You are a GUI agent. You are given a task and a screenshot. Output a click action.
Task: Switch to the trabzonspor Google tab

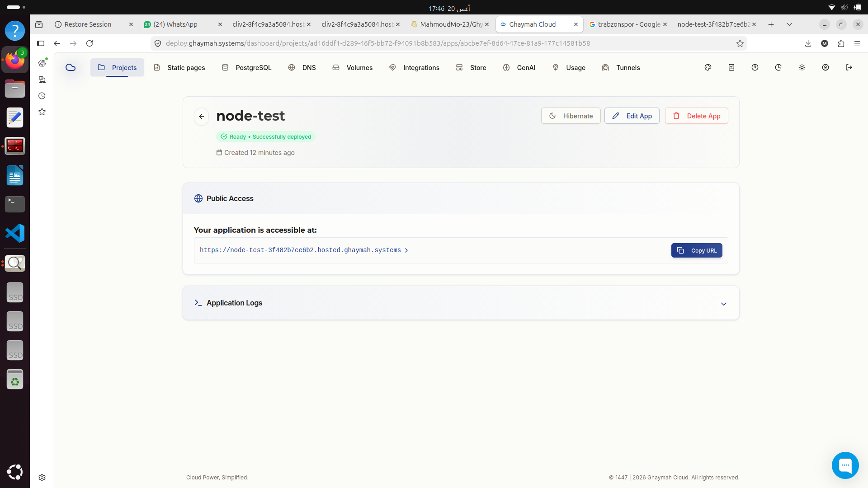click(x=627, y=24)
